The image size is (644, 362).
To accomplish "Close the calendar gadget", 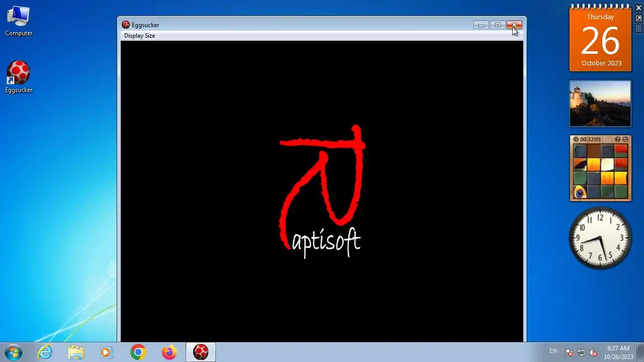I will click(x=638, y=8).
